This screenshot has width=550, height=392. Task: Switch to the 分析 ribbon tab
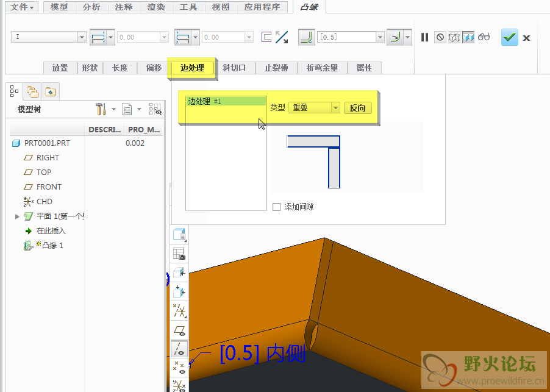click(x=91, y=7)
